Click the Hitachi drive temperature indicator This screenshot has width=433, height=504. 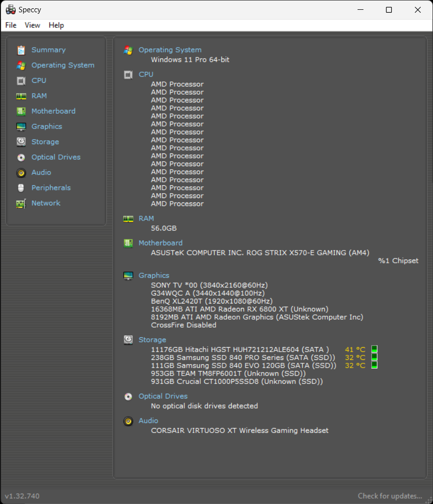[x=374, y=350]
